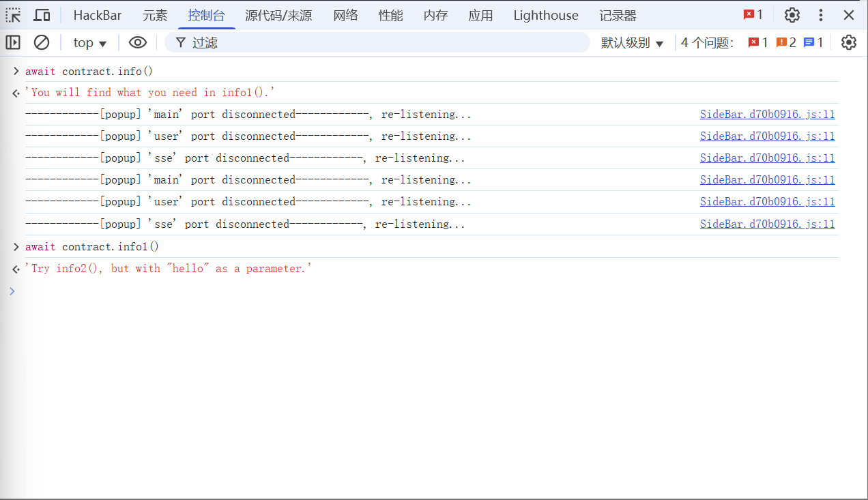
Task: Open the top JavaScript context dropdown
Action: pos(90,42)
